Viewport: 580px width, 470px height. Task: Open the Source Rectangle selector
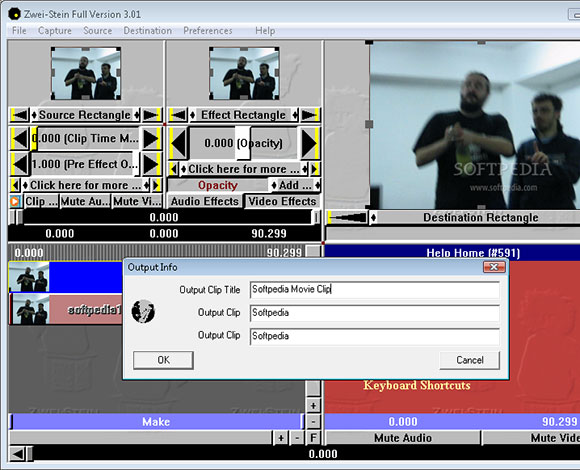(x=85, y=115)
